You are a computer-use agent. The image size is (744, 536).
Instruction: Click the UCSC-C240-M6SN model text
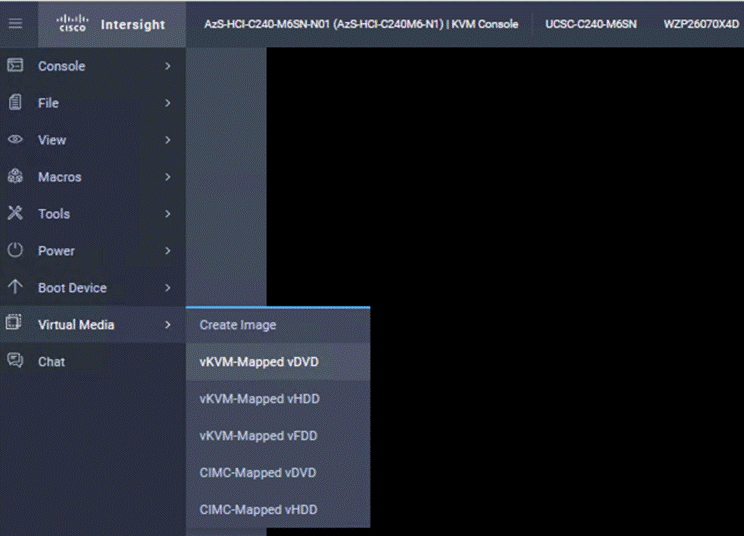coord(591,24)
